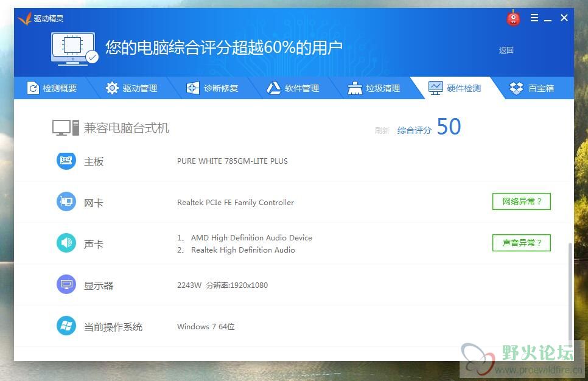Click the 驱动管理 gear icon
The height and width of the screenshot is (381, 588).
(112, 88)
